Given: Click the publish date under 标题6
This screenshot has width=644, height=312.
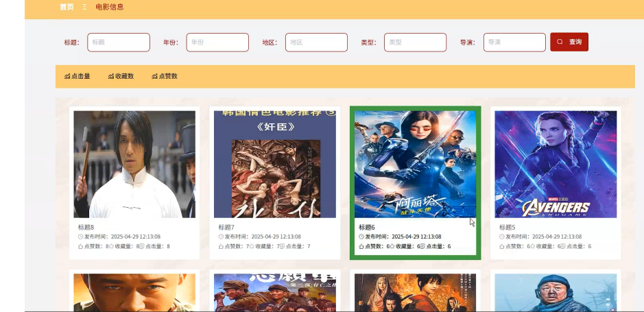Looking at the screenshot, I should click(416, 237).
